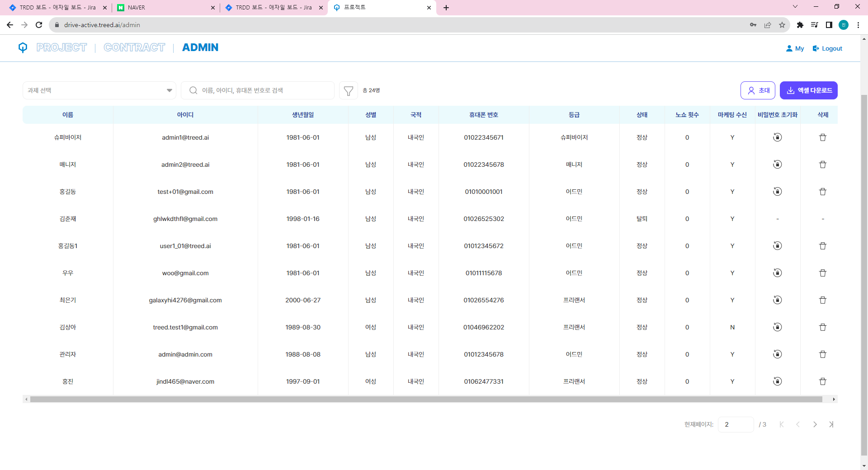Focus the name, ID, phone search field
868x470 pixels.
coord(262,90)
